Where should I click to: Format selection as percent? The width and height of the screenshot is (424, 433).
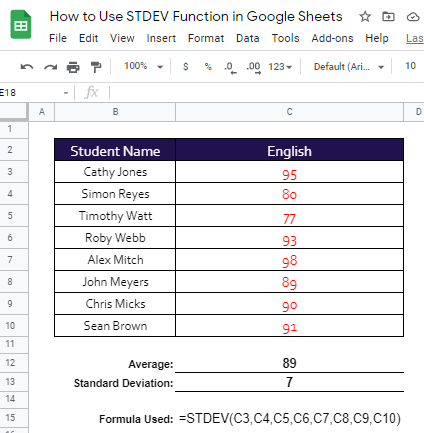tap(208, 67)
